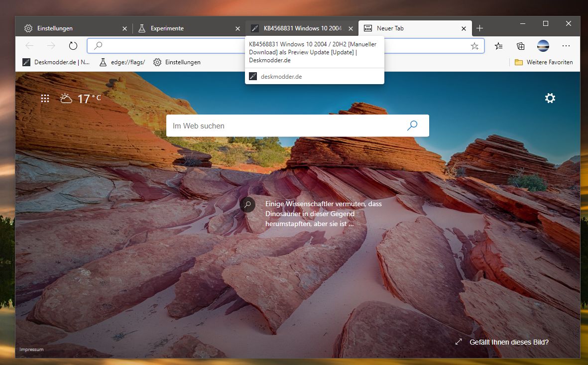
Task: Open edge://flags/ favorite in bookmarks bar
Action: coord(122,62)
